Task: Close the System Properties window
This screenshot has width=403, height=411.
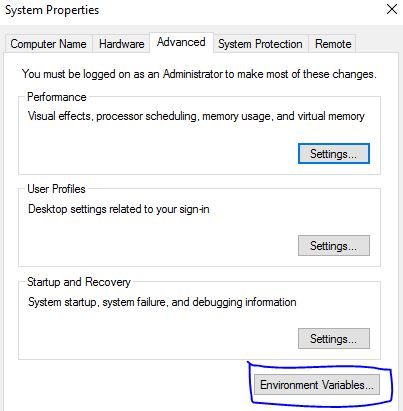Action: click(392, 9)
